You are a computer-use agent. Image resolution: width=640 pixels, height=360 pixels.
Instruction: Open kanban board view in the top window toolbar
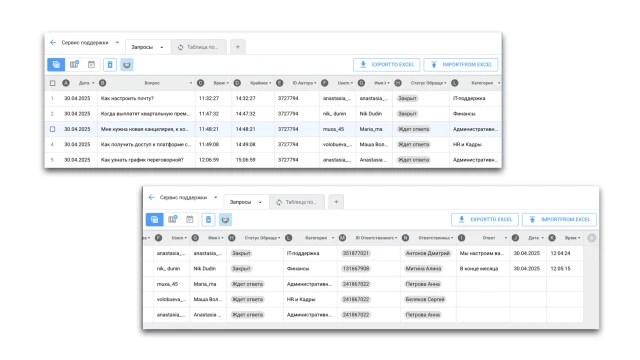[x=74, y=64]
